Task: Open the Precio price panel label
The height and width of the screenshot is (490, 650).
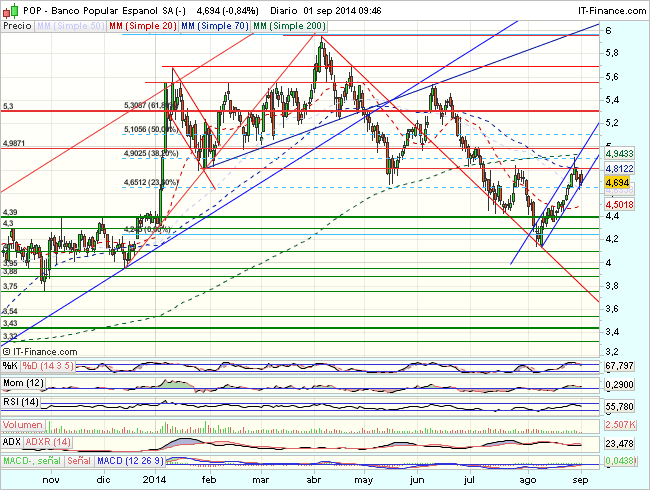Action: [x=17, y=24]
